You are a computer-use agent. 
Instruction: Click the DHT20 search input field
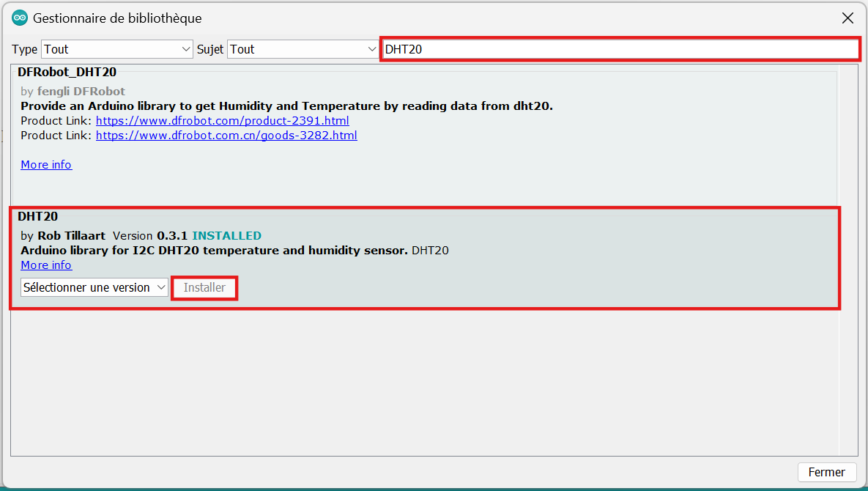tap(620, 49)
